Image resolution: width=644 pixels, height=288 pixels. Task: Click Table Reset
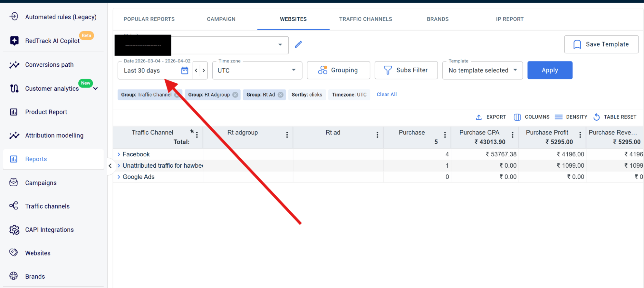615,117
